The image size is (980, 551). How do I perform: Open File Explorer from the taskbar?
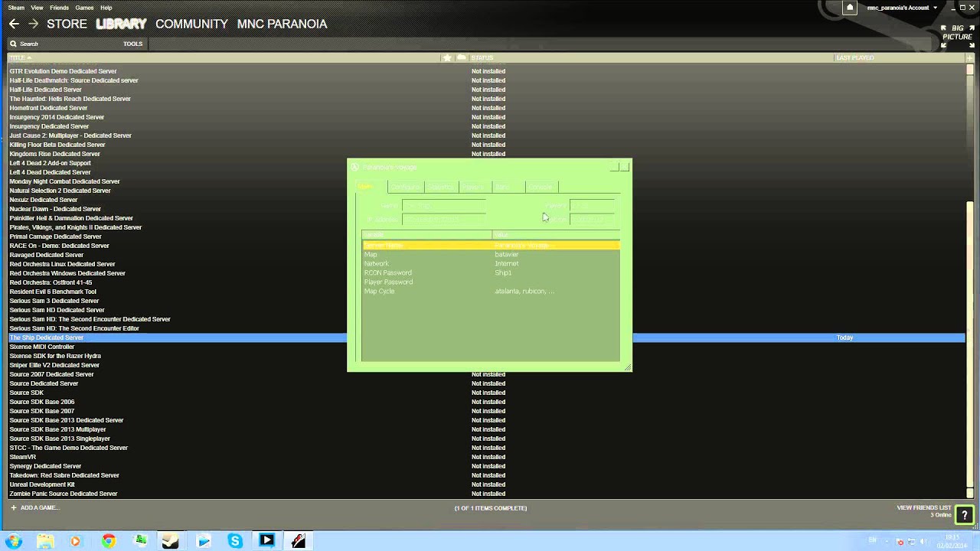tap(45, 541)
